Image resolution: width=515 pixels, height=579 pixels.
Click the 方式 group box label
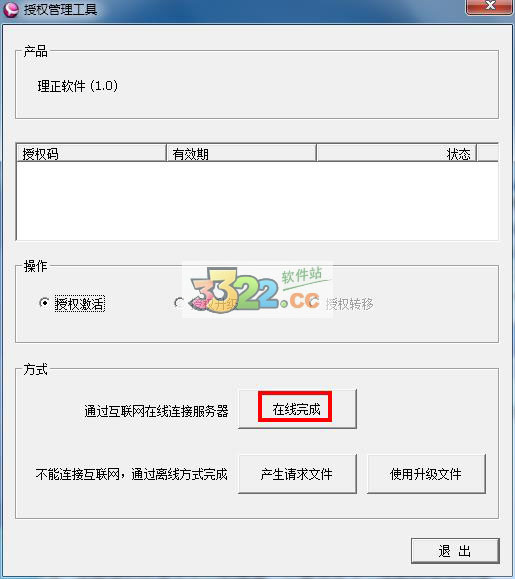[x=35, y=369]
